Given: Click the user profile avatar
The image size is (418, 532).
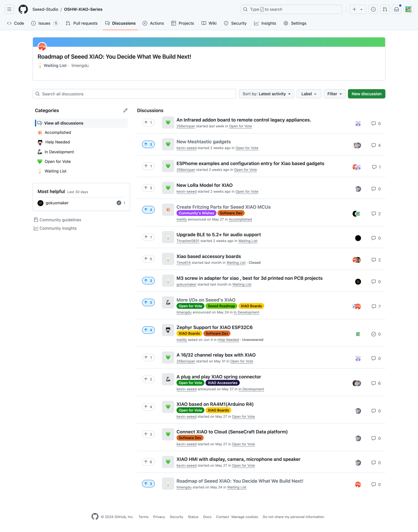Looking at the screenshot, I should tap(408, 9).
